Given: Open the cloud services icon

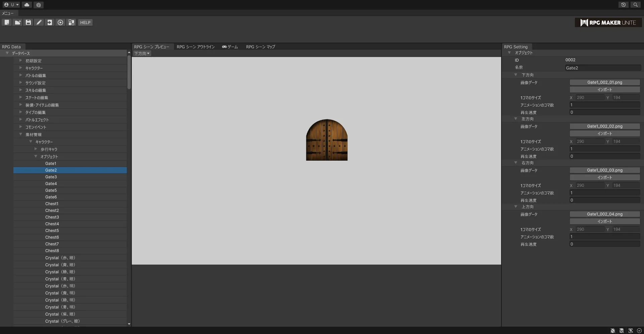Looking at the screenshot, I should click(x=27, y=5).
